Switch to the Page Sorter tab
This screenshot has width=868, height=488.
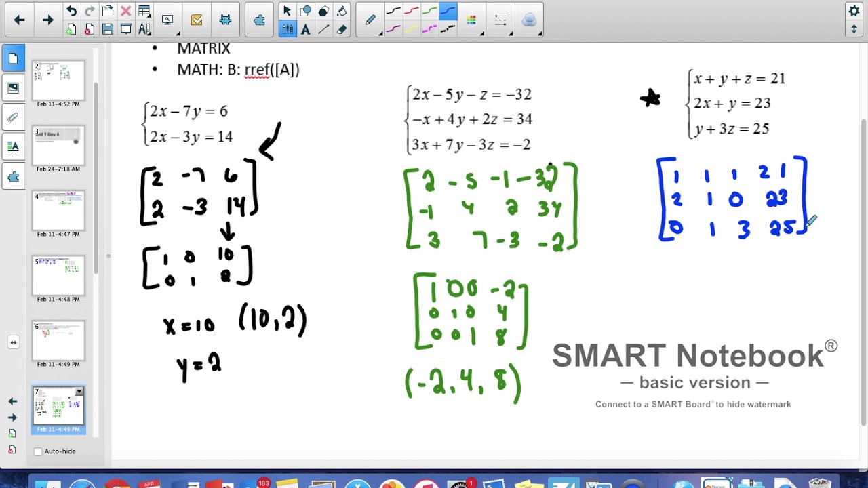tap(13, 59)
